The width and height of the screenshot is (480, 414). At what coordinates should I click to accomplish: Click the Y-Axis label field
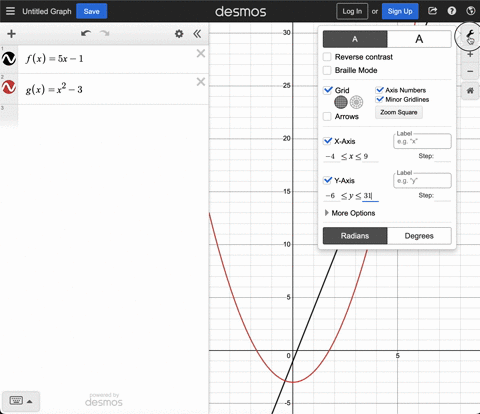tap(422, 181)
